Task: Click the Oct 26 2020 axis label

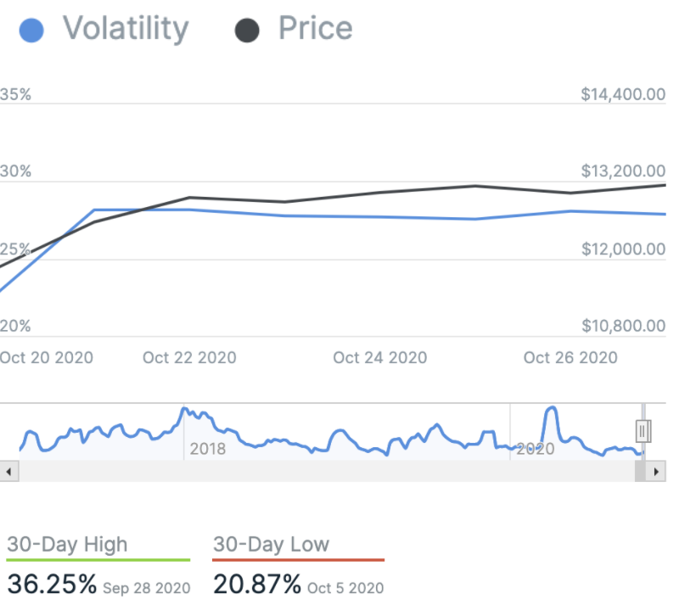Action: click(x=570, y=357)
